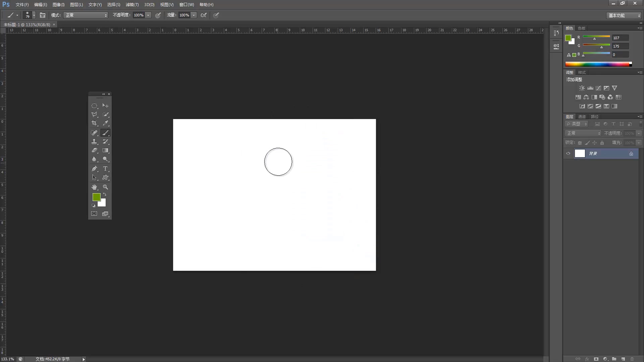Image resolution: width=644 pixels, height=362 pixels.
Task: Select the Crop tool
Action: (x=94, y=123)
